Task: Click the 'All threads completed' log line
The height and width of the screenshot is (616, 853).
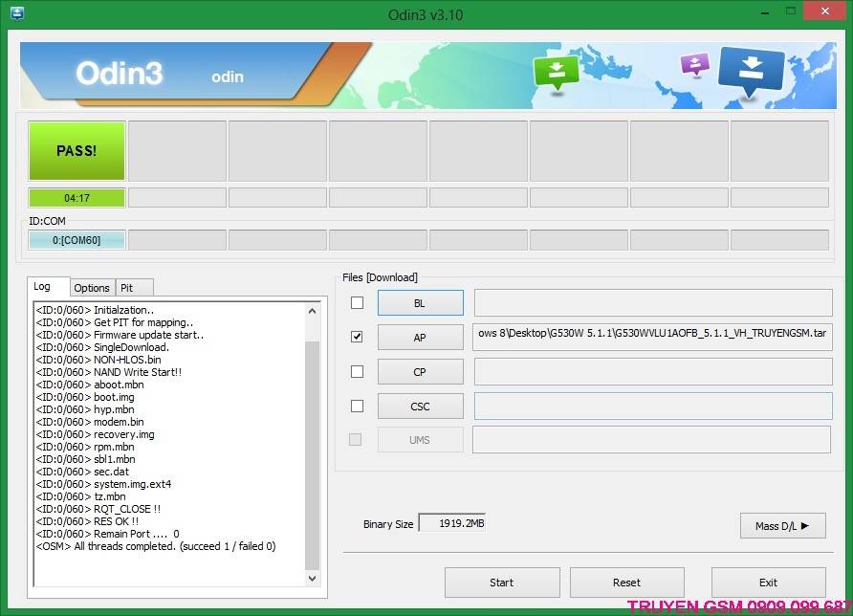Action: (156, 546)
